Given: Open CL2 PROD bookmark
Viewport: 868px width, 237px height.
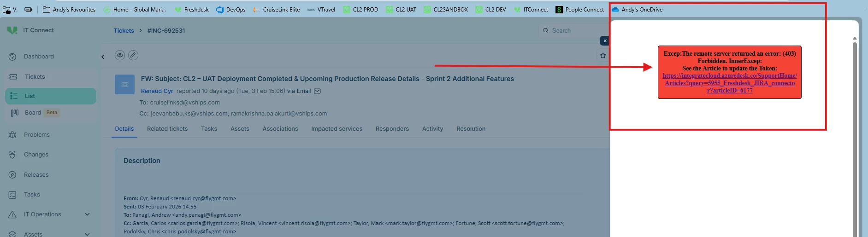Looking at the screenshot, I should pos(360,9).
